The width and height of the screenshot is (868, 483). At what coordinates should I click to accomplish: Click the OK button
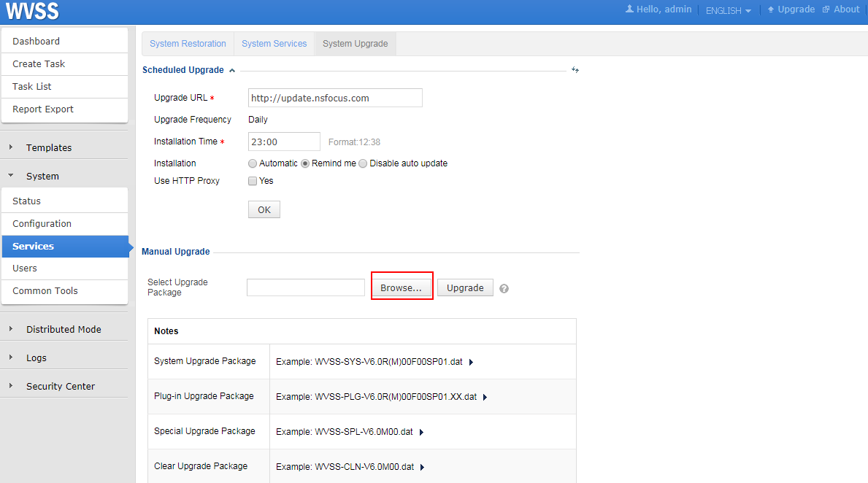point(264,209)
